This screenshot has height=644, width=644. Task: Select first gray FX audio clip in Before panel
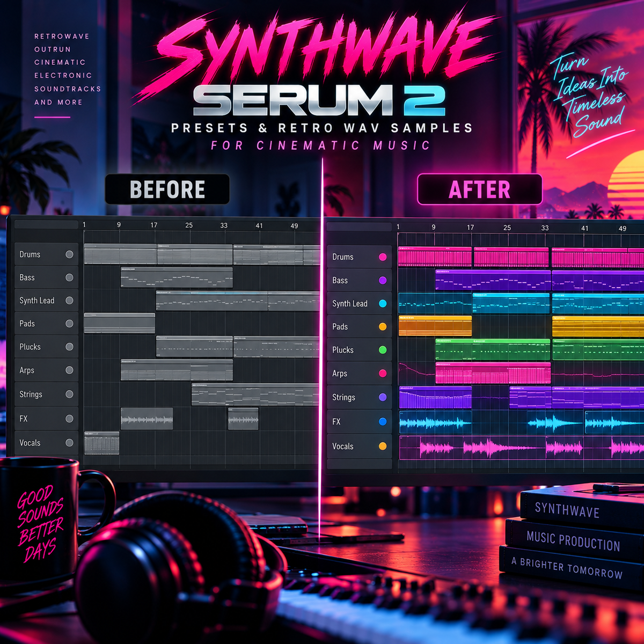click(147, 419)
